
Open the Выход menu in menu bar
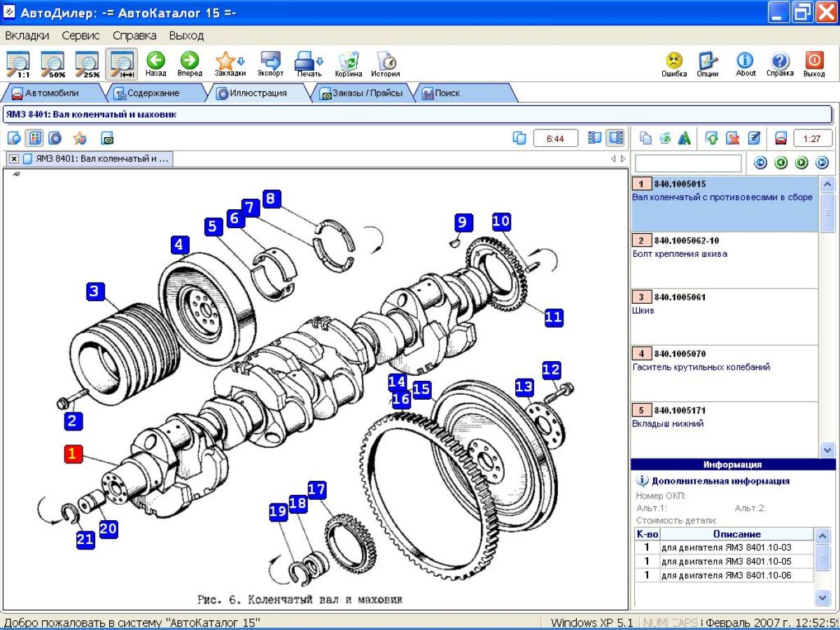click(186, 35)
